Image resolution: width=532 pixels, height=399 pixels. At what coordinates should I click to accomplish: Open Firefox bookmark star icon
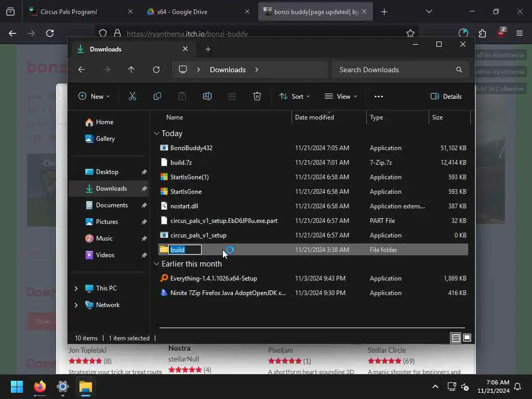pyautogui.click(x=410, y=33)
